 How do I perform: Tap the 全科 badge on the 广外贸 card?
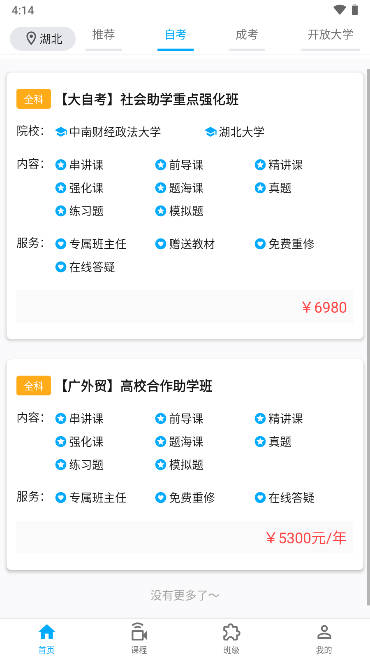(x=34, y=385)
